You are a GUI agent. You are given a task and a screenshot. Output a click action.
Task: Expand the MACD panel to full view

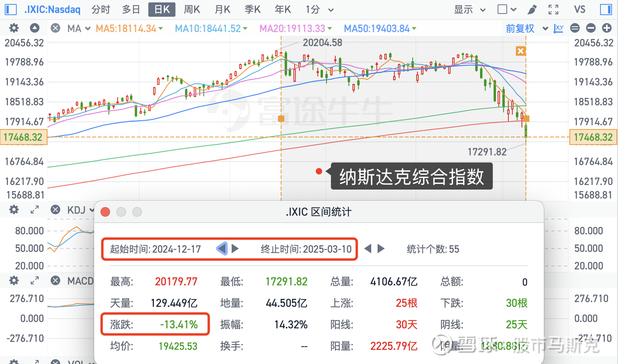pyautogui.click(x=35, y=280)
